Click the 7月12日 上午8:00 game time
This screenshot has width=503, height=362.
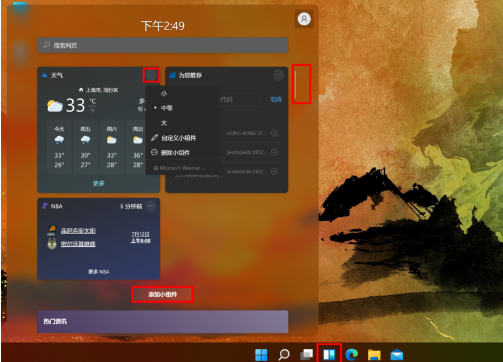tap(141, 237)
